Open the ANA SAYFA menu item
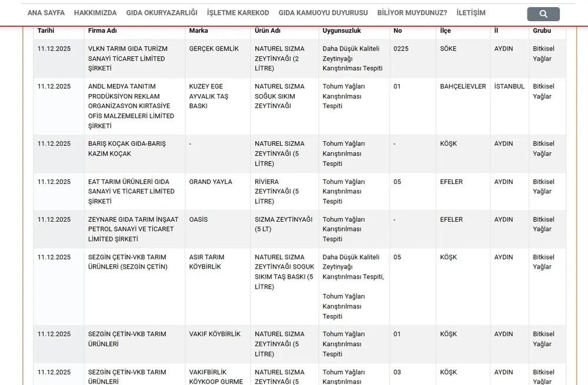The image size is (588, 385). pyautogui.click(x=46, y=13)
